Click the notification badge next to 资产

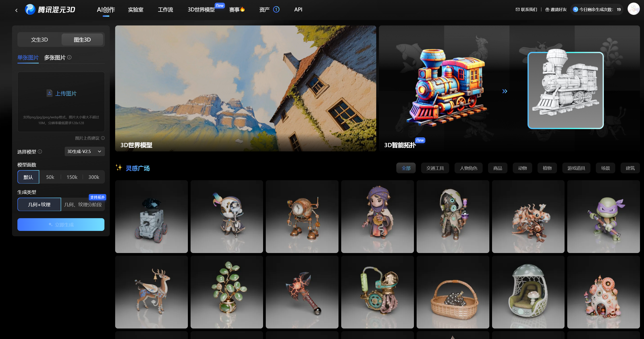(x=276, y=9)
